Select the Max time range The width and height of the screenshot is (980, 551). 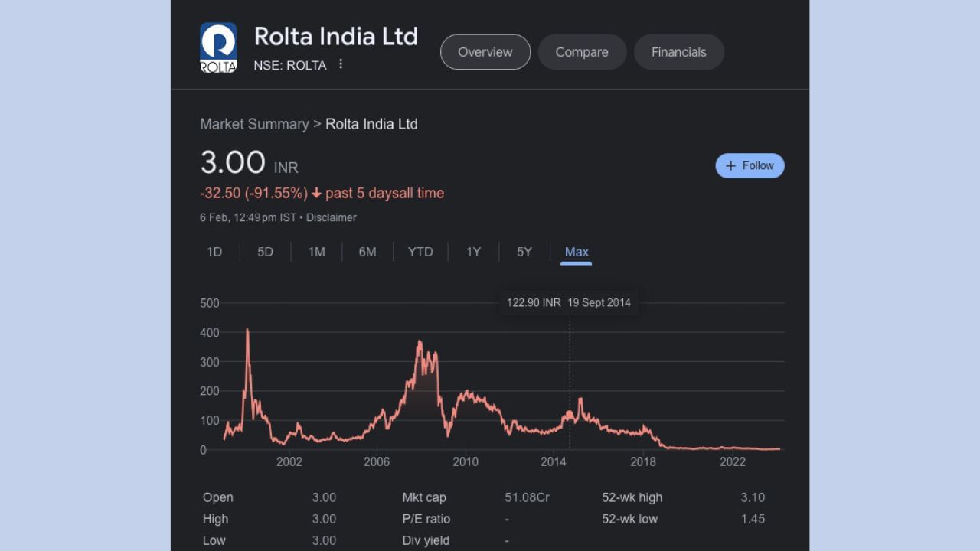point(577,252)
